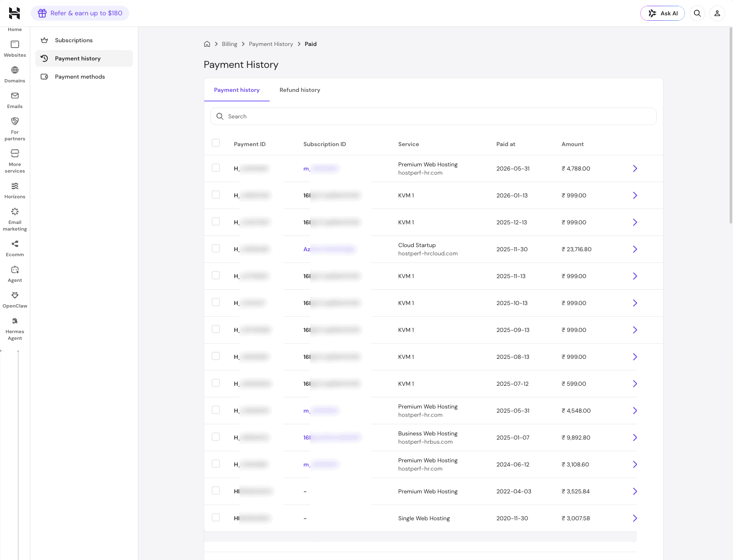Open the Cloud Startup subscription ID link
The height and width of the screenshot is (560, 733).
pos(329,249)
